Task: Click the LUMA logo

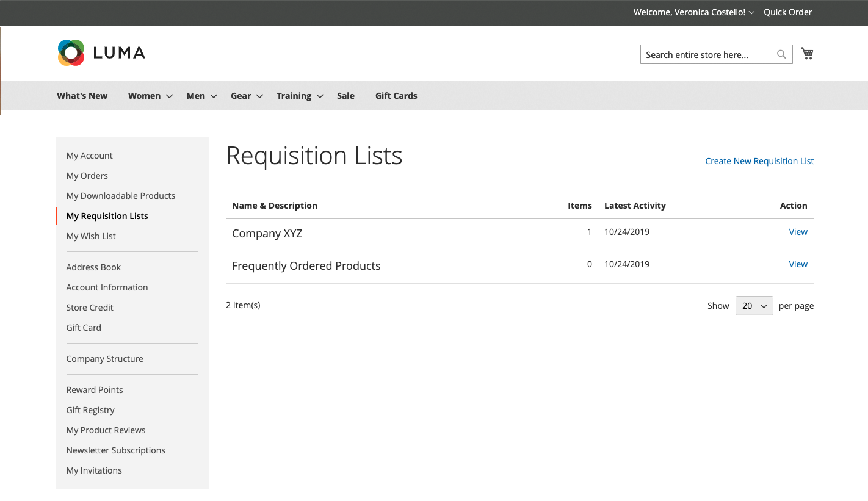Action: coord(101,52)
